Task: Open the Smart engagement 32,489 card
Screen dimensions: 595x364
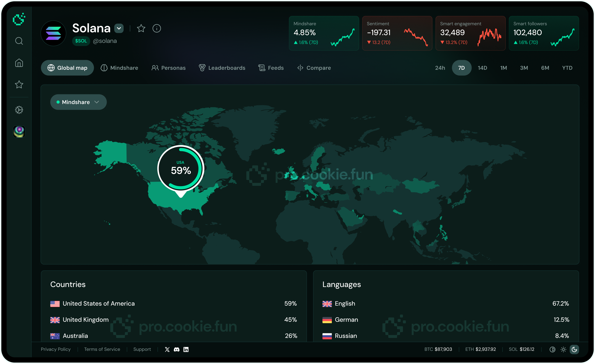Action: click(x=470, y=33)
